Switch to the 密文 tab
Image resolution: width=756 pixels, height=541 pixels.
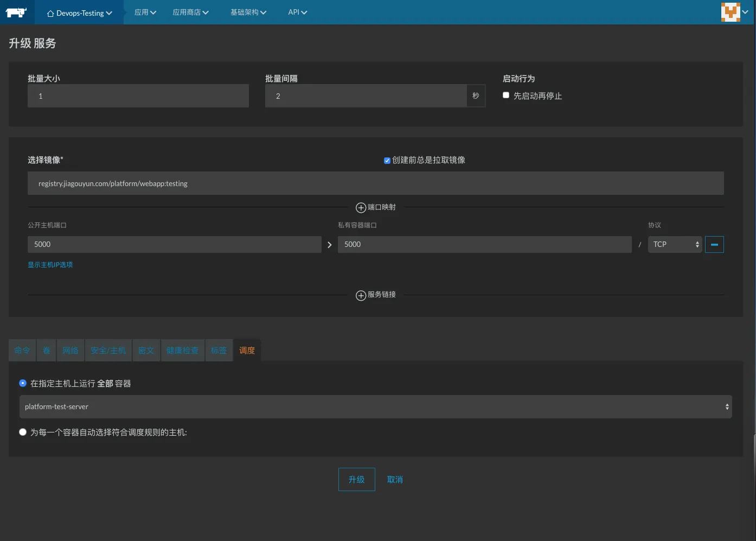146,351
